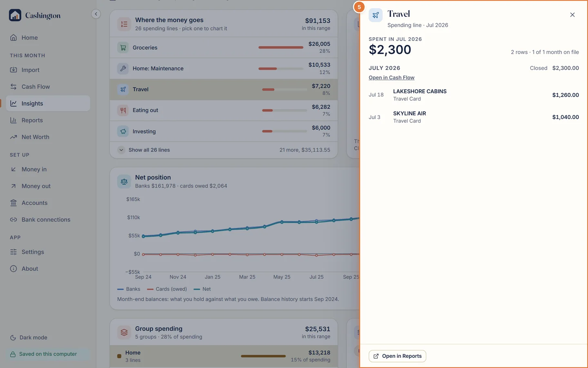This screenshot has width=588, height=368.
Task: Select the Home group row
Action: (x=224, y=356)
